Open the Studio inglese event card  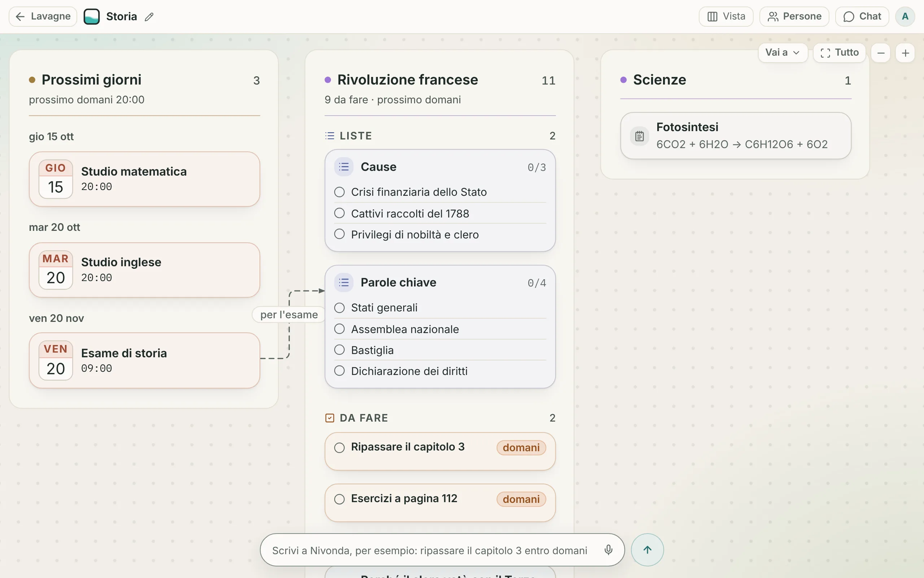[144, 270]
